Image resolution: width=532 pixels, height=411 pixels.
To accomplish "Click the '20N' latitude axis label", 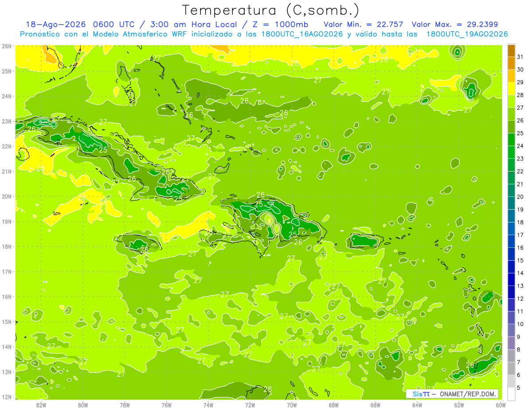I will pos(7,196).
